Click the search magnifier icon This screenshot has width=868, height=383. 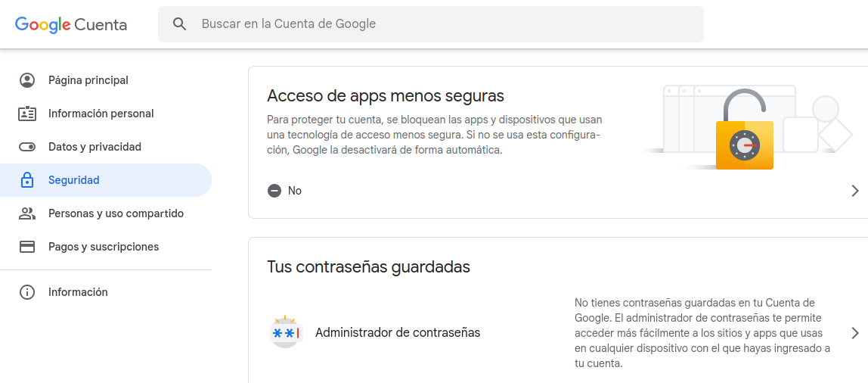click(x=179, y=24)
